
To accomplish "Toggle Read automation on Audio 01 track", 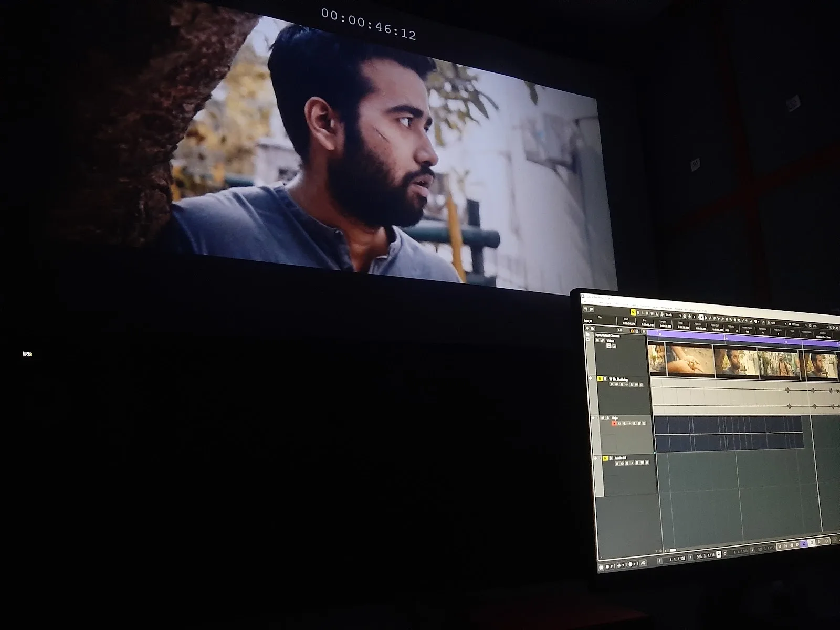I will 637,463.
